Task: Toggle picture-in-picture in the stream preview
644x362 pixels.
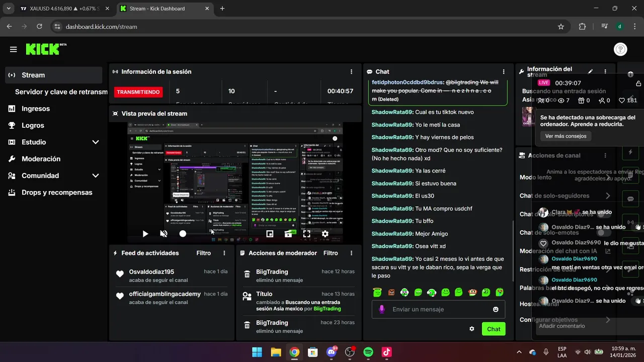Action: pyautogui.click(x=270, y=234)
